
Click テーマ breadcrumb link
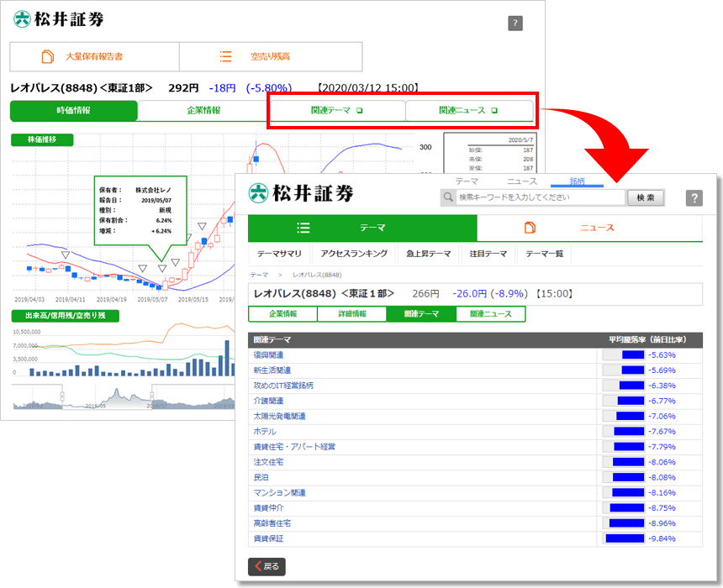(x=259, y=276)
